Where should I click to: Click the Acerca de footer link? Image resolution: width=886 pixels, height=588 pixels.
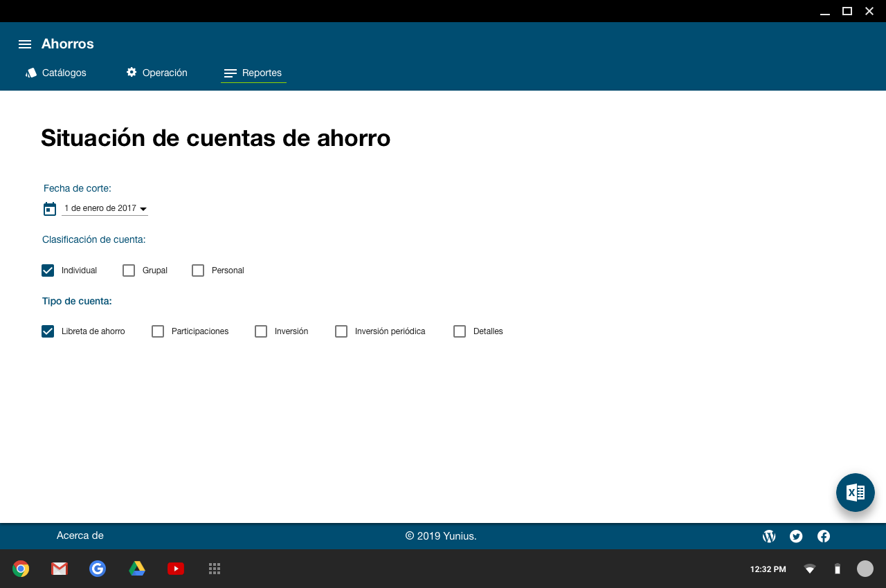click(x=80, y=535)
